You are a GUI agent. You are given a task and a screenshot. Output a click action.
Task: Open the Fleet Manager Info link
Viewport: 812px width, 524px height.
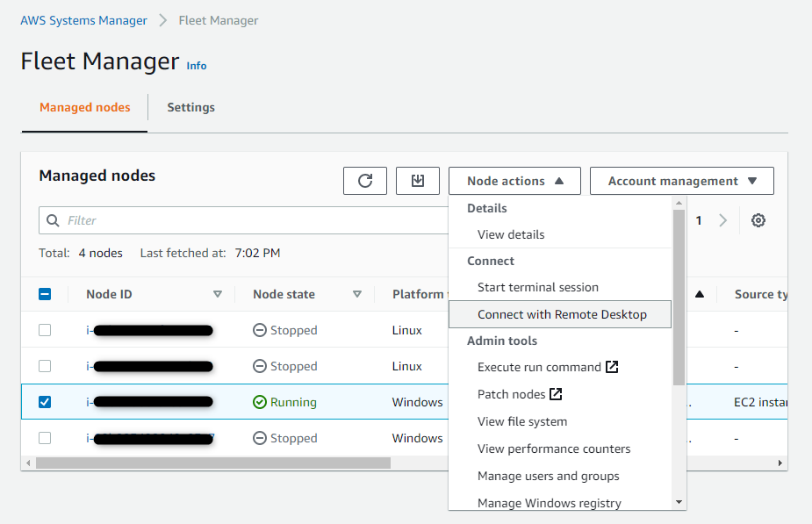(x=197, y=66)
